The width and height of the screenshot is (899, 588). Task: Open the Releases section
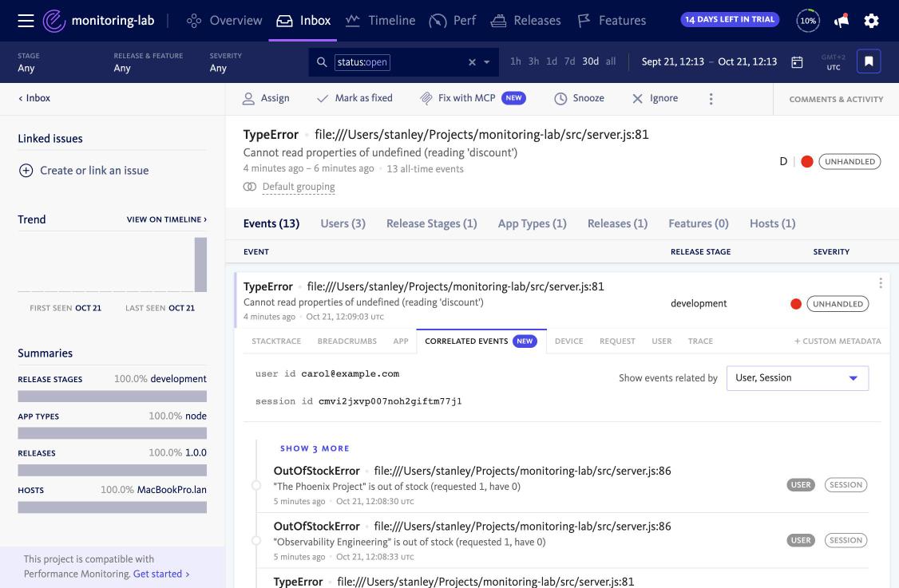coord(526,21)
